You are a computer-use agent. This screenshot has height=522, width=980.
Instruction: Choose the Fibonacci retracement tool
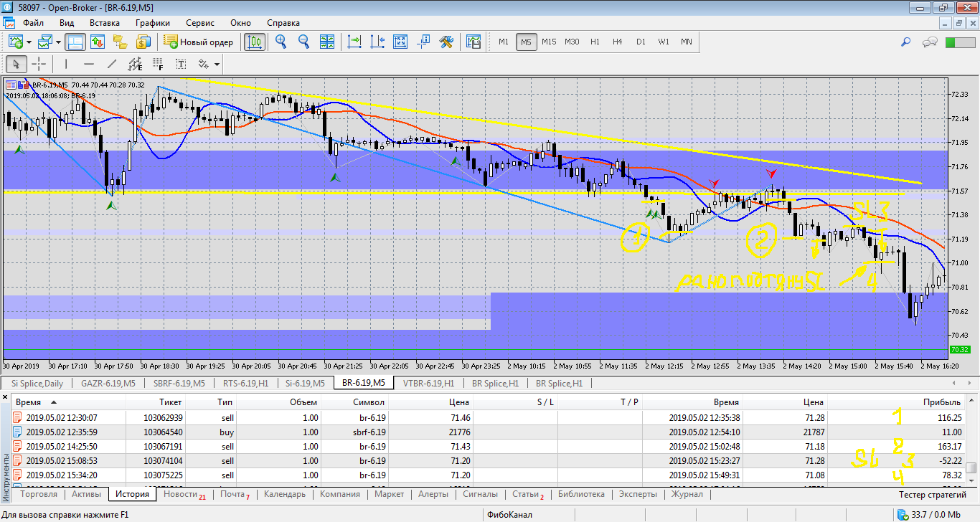click(157, 64)
